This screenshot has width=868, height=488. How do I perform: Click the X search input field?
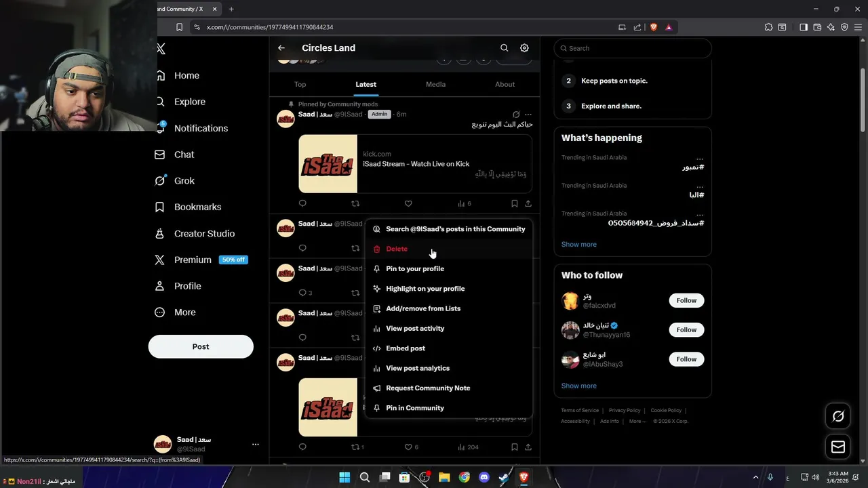coord(633,48)
